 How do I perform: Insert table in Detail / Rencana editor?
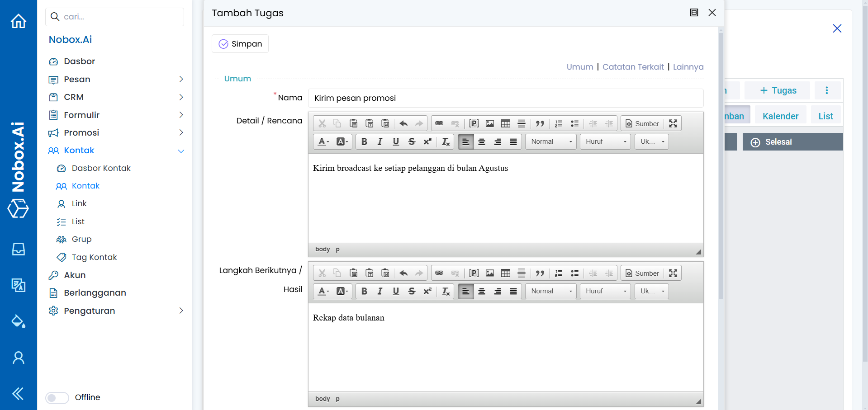505,123
